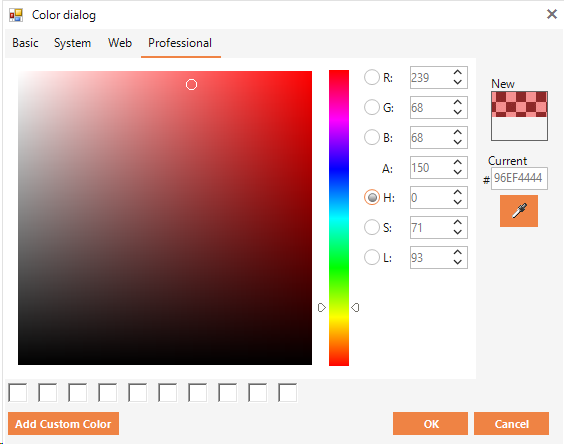The width and height of the screenshot is (564, 444).
Task: Select the R radio button
Action: tap(372, 77)
